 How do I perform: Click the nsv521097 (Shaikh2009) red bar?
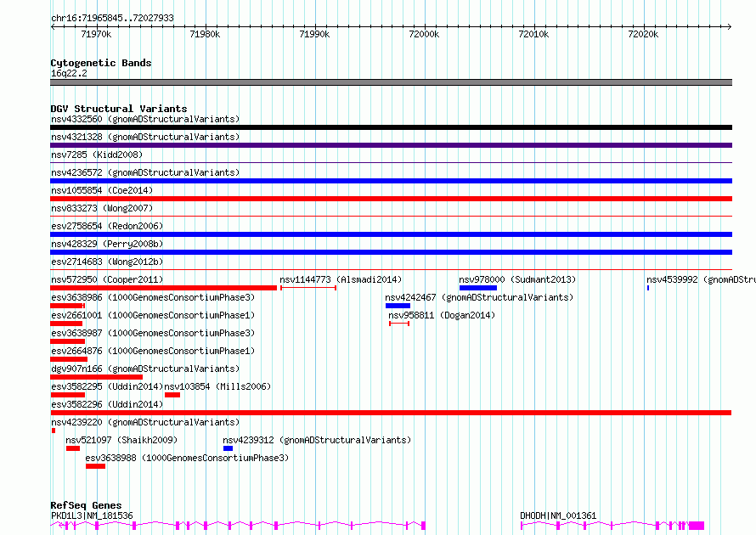[72, 448]
